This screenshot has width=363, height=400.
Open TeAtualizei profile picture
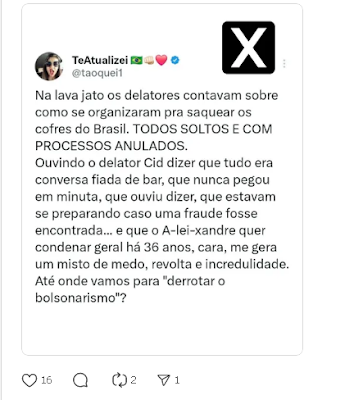[x=49, y=66]
